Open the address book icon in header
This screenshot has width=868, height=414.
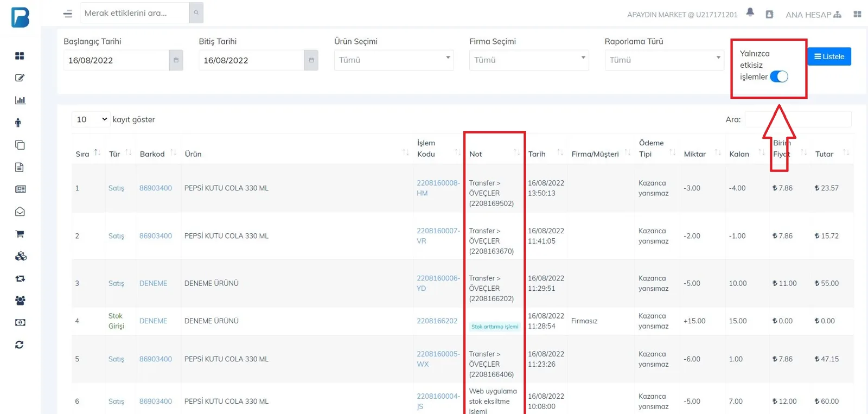(x=769, y=15)
